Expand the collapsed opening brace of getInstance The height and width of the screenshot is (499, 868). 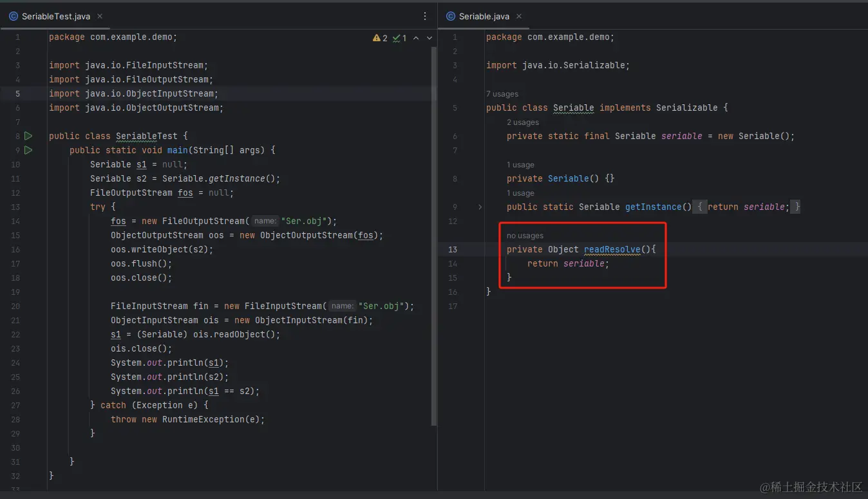pos(700,207)
